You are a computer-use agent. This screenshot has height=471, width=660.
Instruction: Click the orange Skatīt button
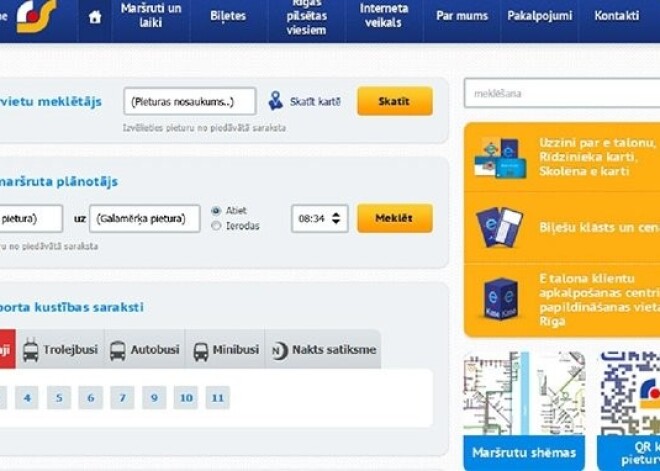click(x=395, y=101)
